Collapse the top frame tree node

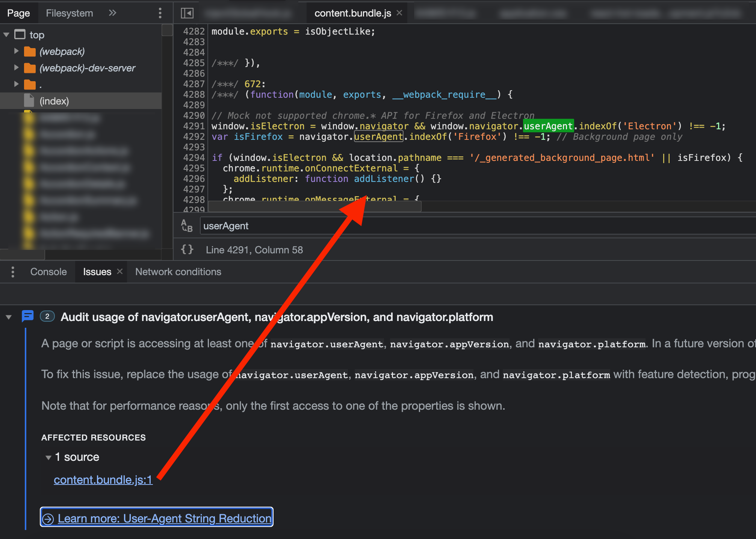pos(6,34)
